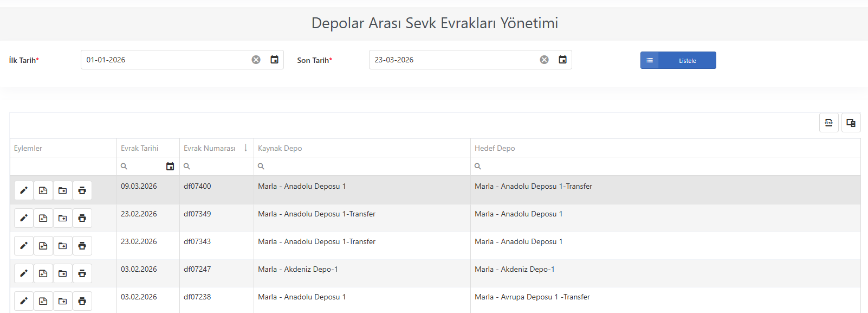This screenshot has width=868, height=313.
Task: Open filter operator menu for Hedef Depo
Action: tap(478, 167)
